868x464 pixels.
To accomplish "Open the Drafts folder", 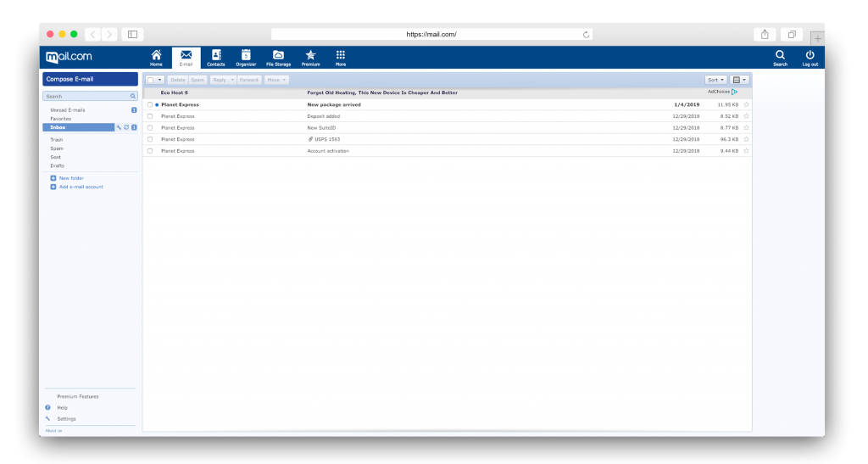I will pyautogui.click(x=57, y=165).
